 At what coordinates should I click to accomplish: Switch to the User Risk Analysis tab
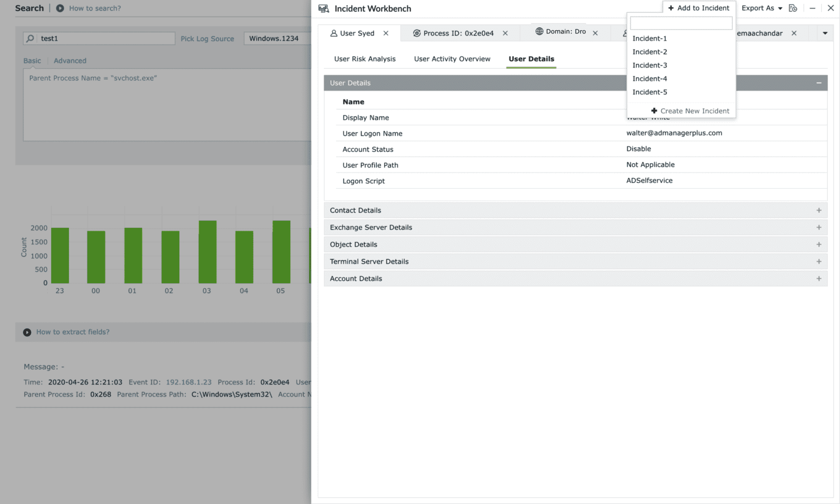(x=365, y=59)
